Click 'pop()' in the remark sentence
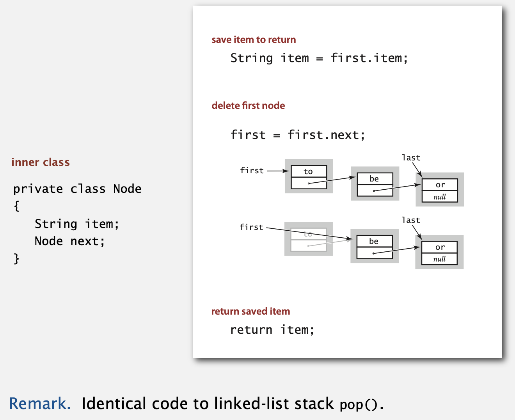This screenshot has height=420, width=515. point(359,405)
